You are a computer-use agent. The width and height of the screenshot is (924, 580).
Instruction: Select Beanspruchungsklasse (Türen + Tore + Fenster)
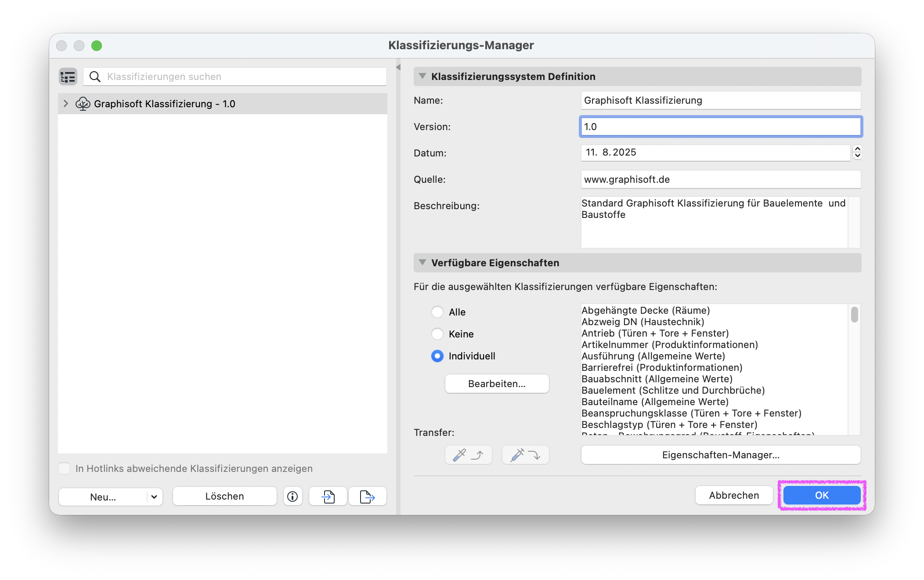[691, 413]
